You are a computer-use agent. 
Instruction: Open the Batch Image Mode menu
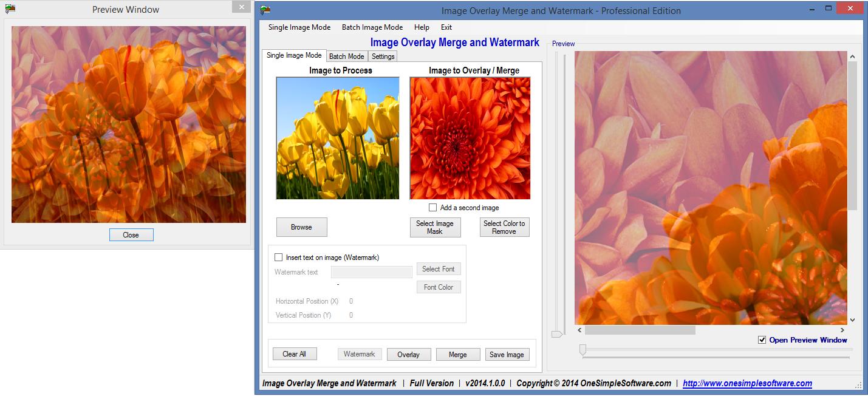[x=372, y=27]
